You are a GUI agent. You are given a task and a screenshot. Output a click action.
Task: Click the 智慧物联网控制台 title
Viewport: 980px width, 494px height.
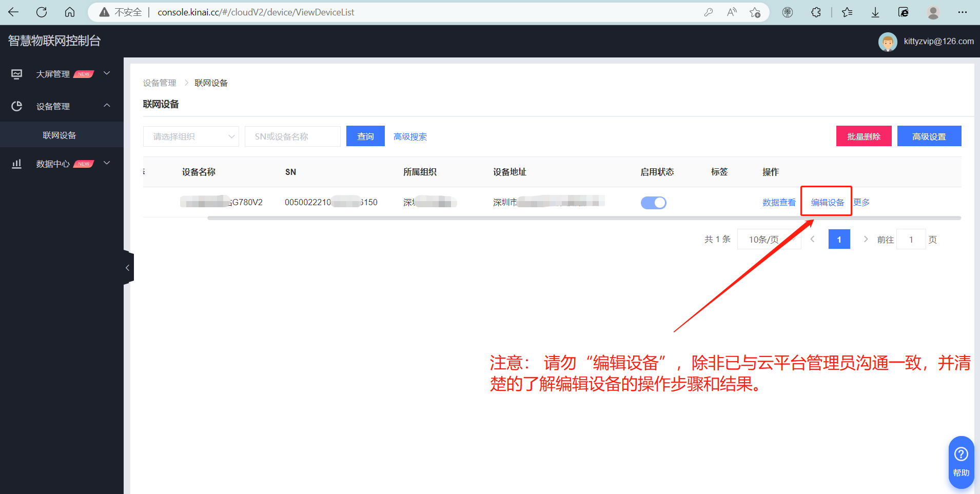click(54, 41)
